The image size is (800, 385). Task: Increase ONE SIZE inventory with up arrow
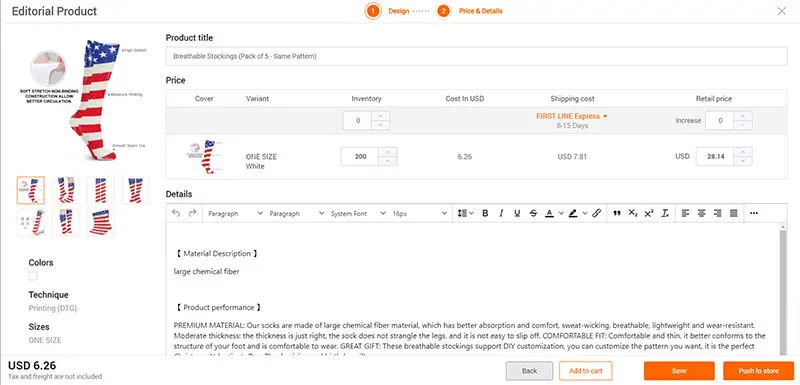click(388, 152)
